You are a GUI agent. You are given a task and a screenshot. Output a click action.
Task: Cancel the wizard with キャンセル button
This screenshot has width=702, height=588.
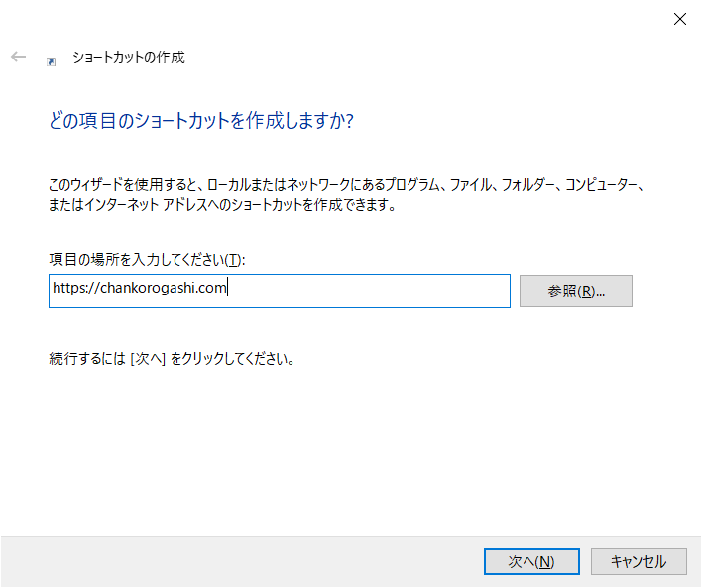(x=639, y=561)
